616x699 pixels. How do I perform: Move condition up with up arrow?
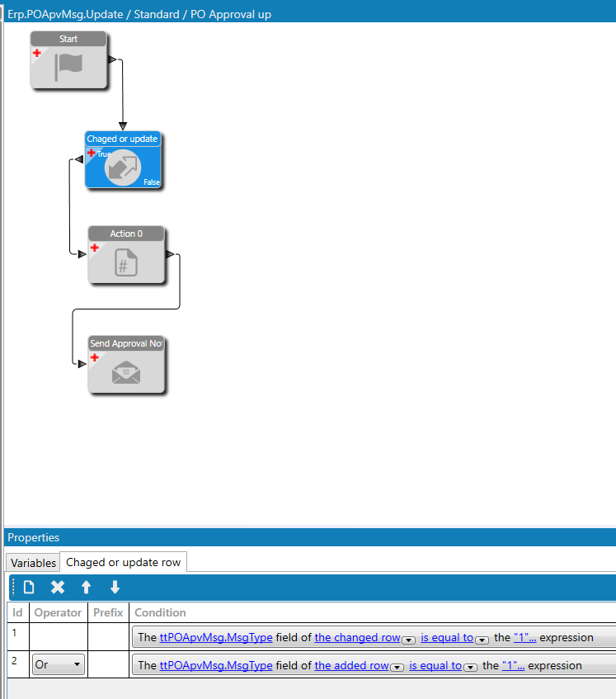[x=87, y=587]
